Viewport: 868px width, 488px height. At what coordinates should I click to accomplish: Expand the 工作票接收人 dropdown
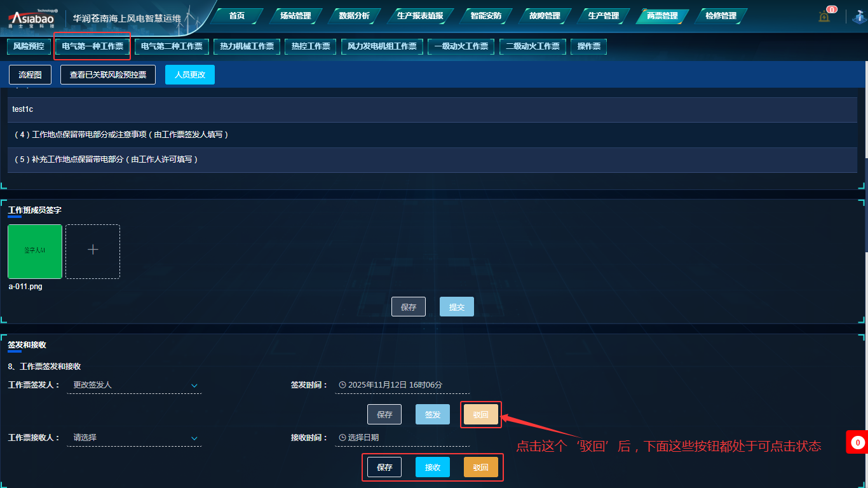pos(194,438)
